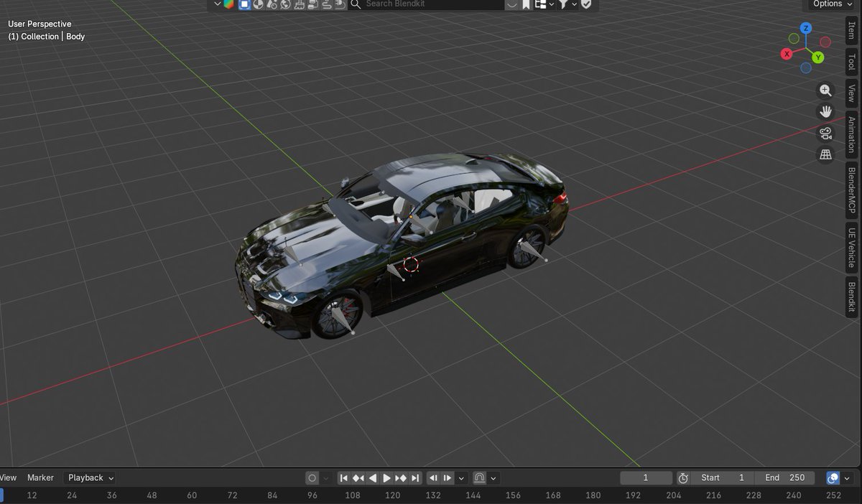
Task: Open the filter funnel dropdown arrow
Action: tap(573, 4)
